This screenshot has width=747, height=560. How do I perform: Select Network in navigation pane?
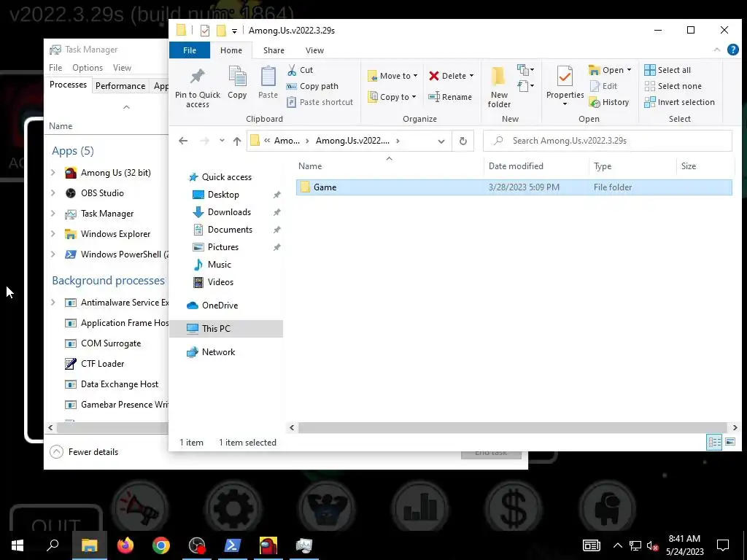coord(218,352)
